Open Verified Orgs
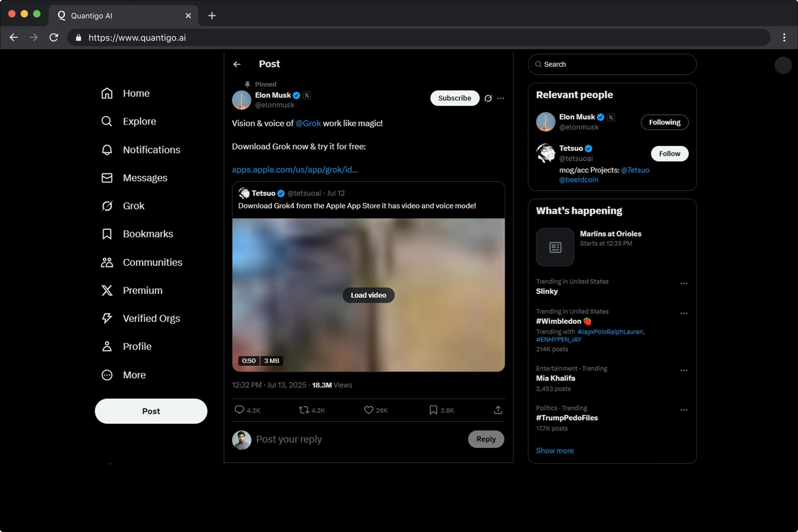 tap(140, 318)
